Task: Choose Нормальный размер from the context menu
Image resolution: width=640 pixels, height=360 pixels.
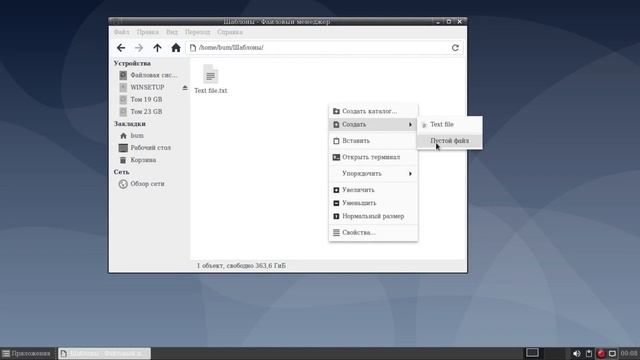Action: click(x=373, y=216)
